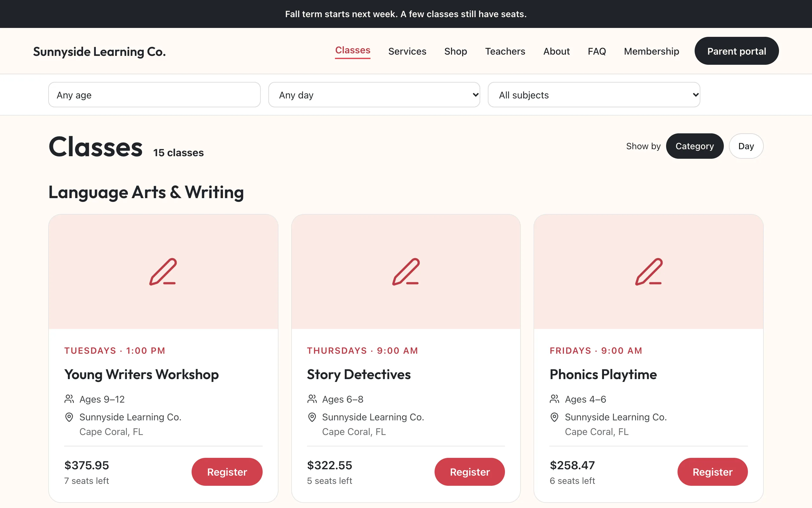The width and height of the screenshot is (812, 508).
Task: Click the '7 seats left' text
Action: [x=87, y=481]
